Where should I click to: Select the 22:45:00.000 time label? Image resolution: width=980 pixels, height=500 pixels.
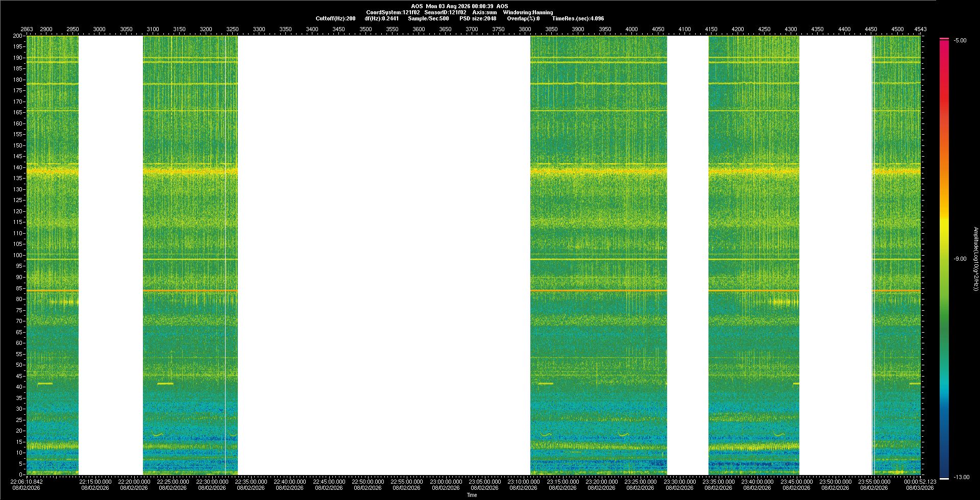[329, 481]
